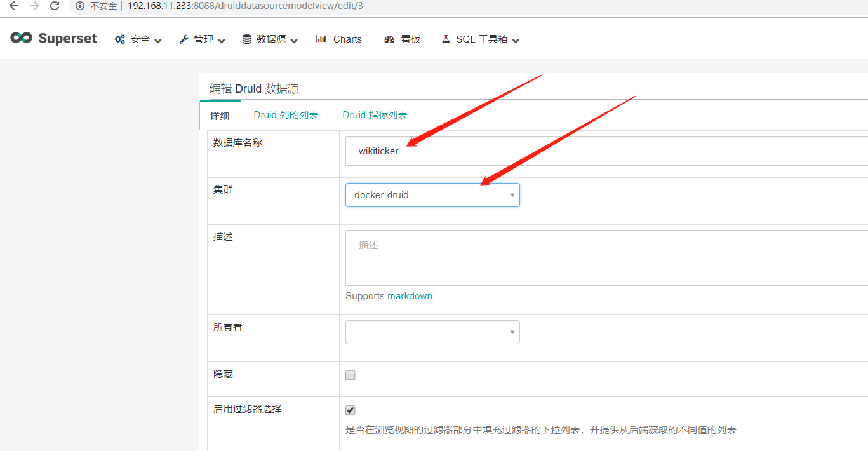This screenshot has height=451, width=868.
Task: Select the 详细 tab
Action: [x=220, y=116]
